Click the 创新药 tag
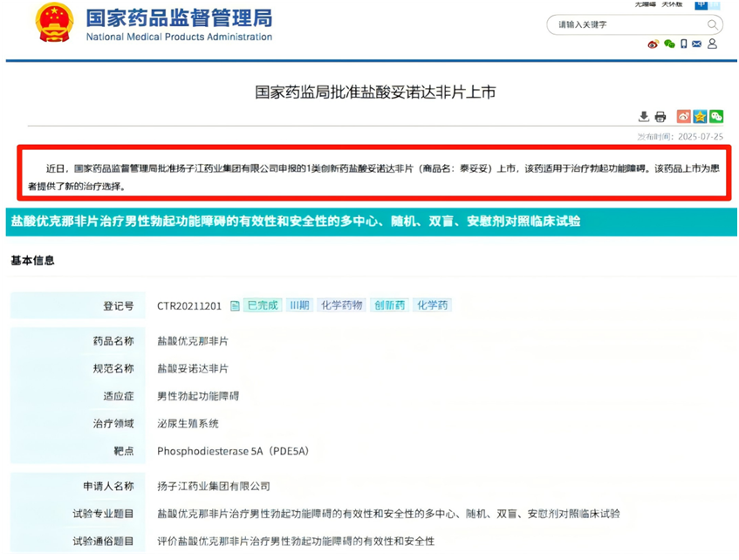This screenshot has height=560, width=739. point(389,305)
